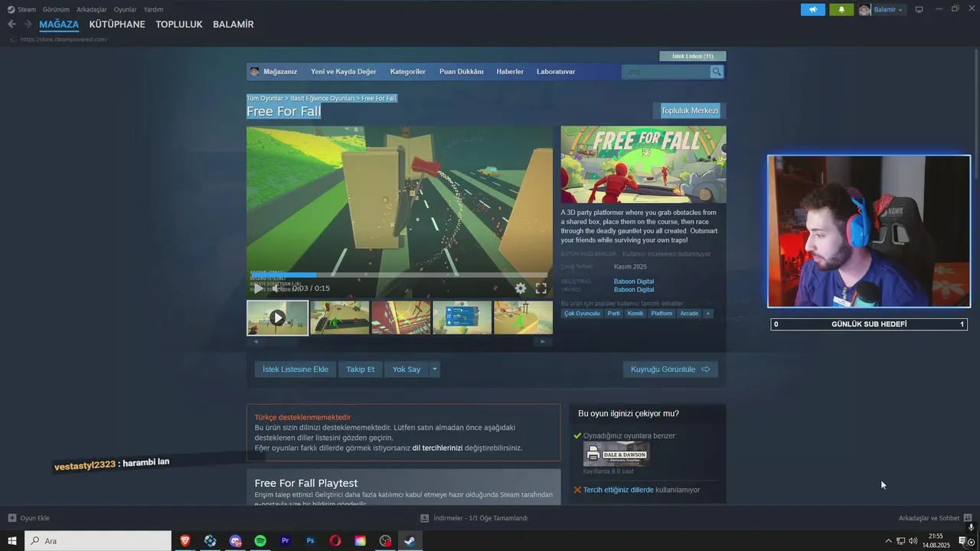Switch to the MAĞAZA tab
Screen dimensions: 980x551
tap(59, 24)
